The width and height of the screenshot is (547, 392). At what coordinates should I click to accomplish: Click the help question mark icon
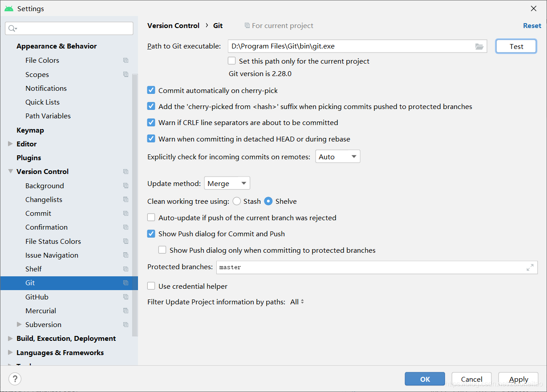click(x=15, y=379)
